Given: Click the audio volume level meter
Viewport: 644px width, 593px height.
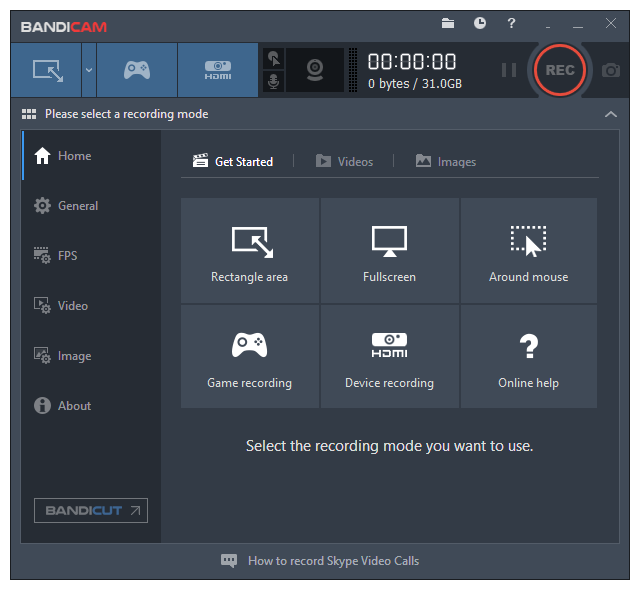Looking at the screenshot, I should (353, 70).
